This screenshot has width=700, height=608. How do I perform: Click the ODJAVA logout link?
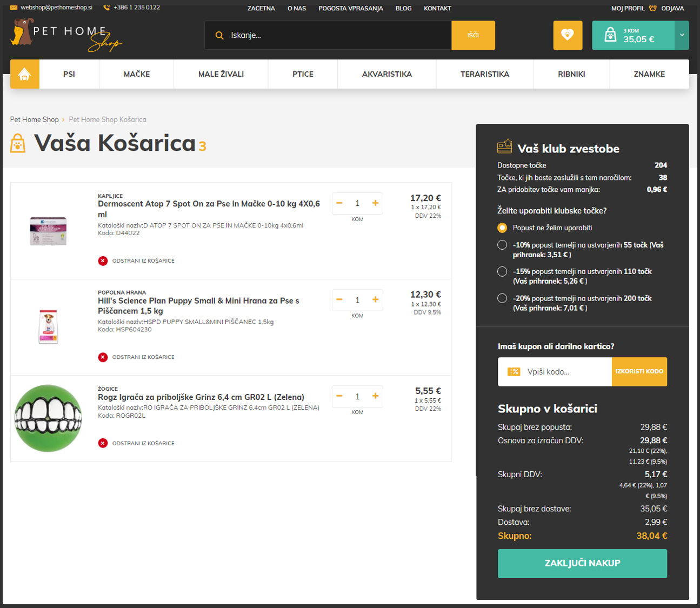point(672,8)
